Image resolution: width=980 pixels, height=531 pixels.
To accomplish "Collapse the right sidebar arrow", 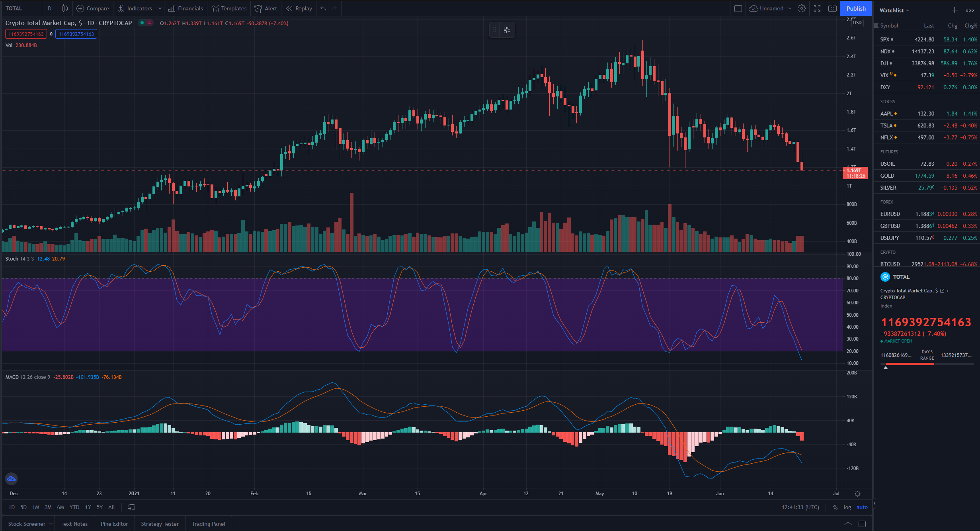I will (874, 504).
